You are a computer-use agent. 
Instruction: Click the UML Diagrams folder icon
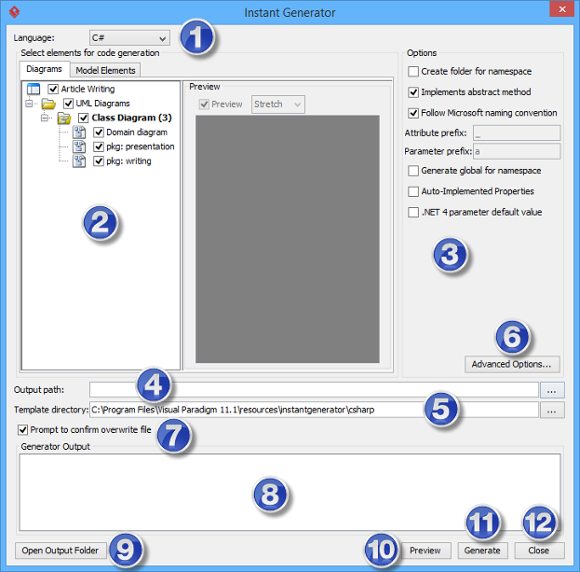pos(48,104)
